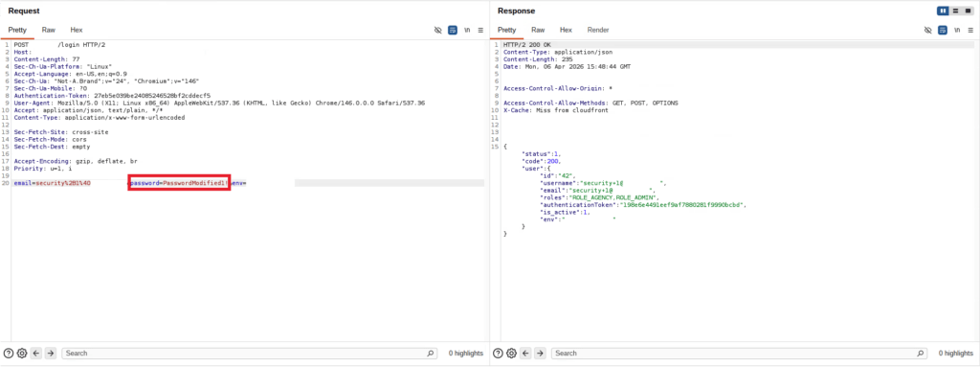Click the Accept-Language header line

70,74
